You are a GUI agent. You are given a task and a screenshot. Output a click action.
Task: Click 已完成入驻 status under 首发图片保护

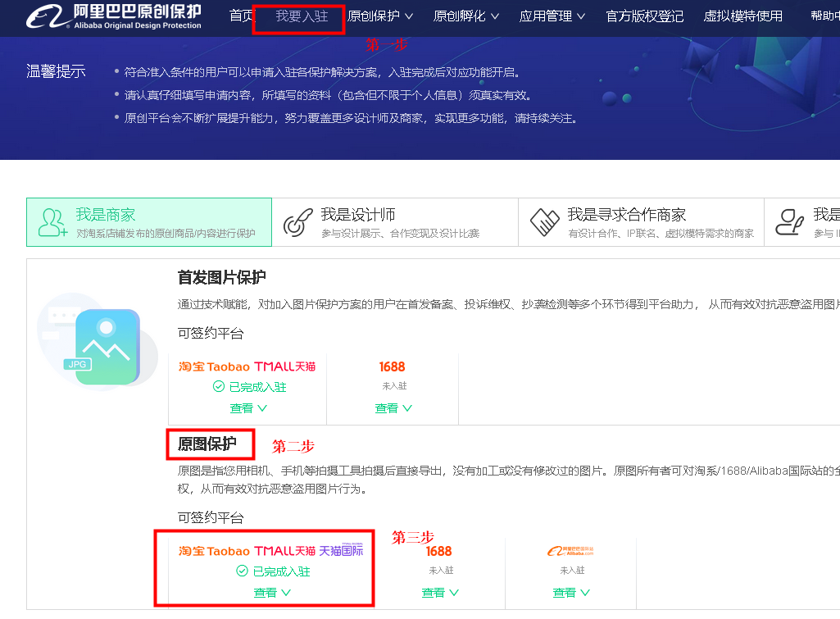coord(250,387)
